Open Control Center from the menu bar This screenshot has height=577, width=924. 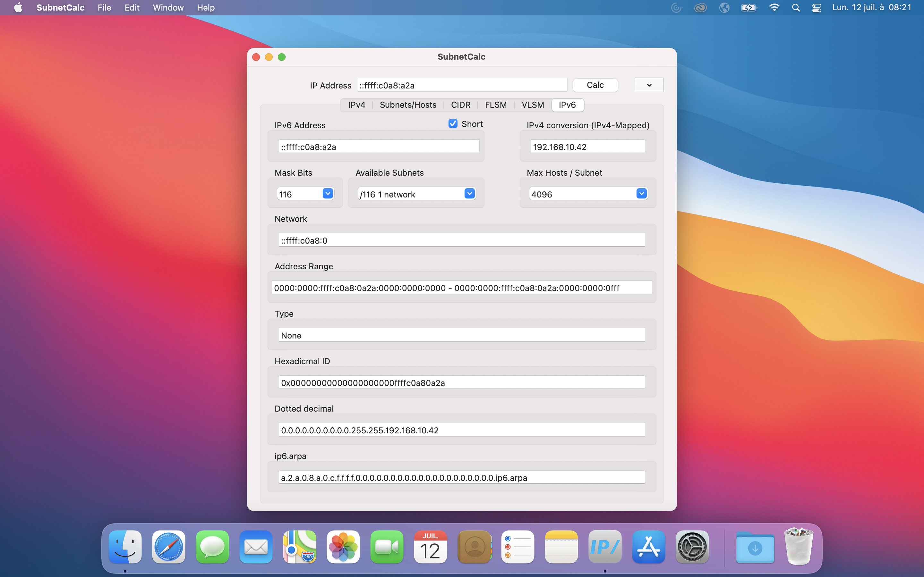[816, 7]
